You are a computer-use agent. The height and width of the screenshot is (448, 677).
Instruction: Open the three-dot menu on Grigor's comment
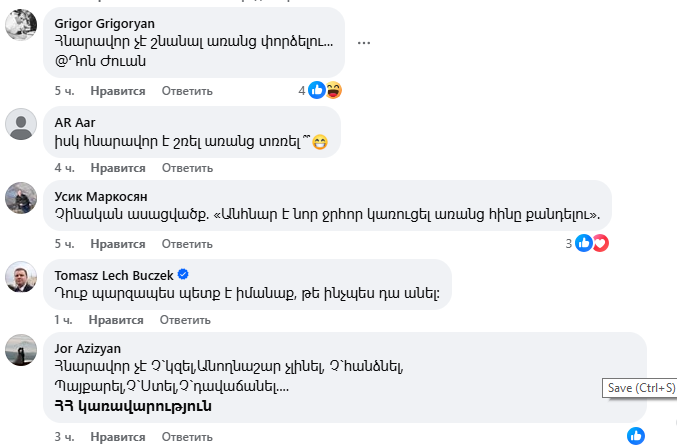click(364, 43)
